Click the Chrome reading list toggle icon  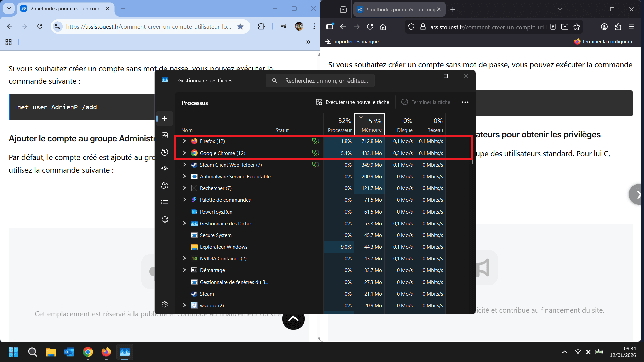pyautogui.click(x=284, y=26)
